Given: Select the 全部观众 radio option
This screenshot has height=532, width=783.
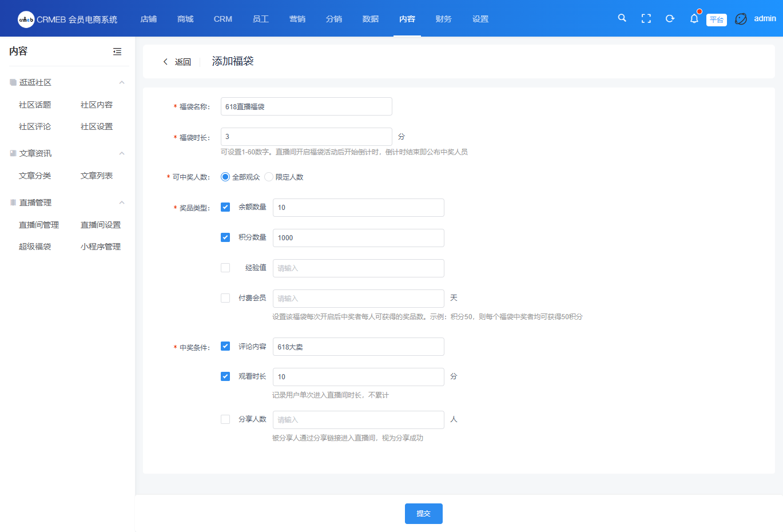Looking at the screenshot, I should 225,177.
